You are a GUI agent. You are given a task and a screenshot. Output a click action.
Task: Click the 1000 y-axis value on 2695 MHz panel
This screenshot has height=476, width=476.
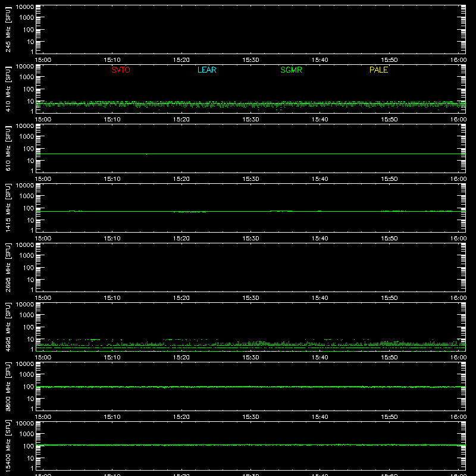click(27, 256)
